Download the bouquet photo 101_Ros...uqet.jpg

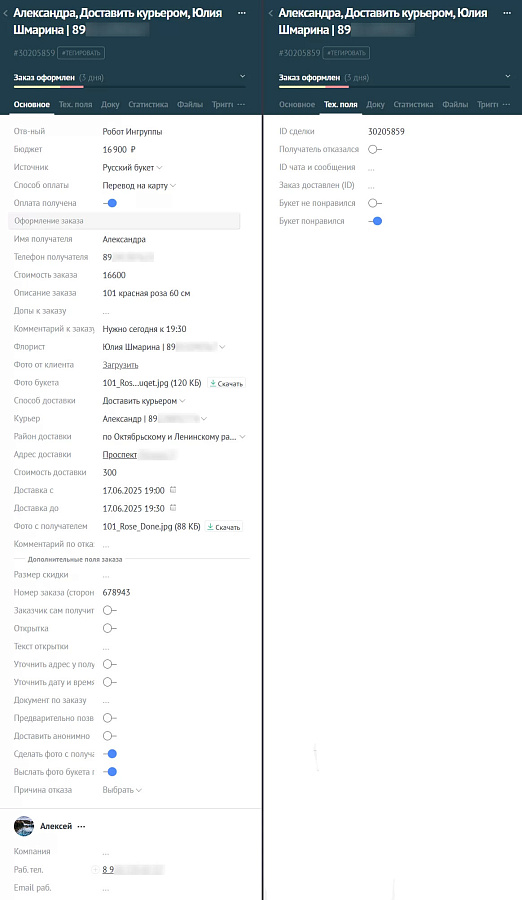click(226, 383)
